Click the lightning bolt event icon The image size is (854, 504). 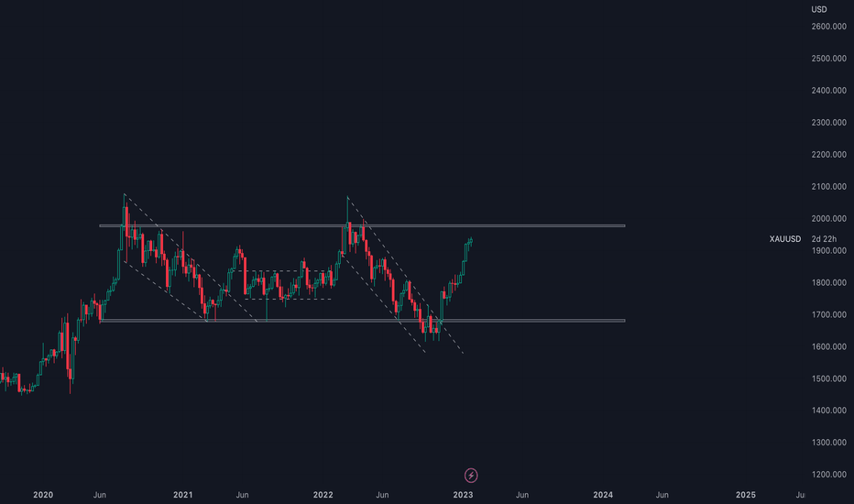tap(471, 476)
